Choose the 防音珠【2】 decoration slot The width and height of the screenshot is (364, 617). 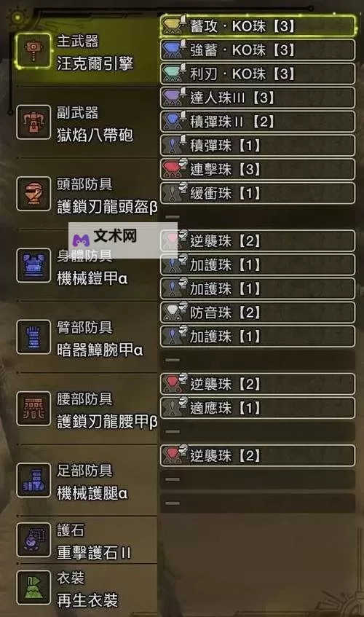[258, 313]
